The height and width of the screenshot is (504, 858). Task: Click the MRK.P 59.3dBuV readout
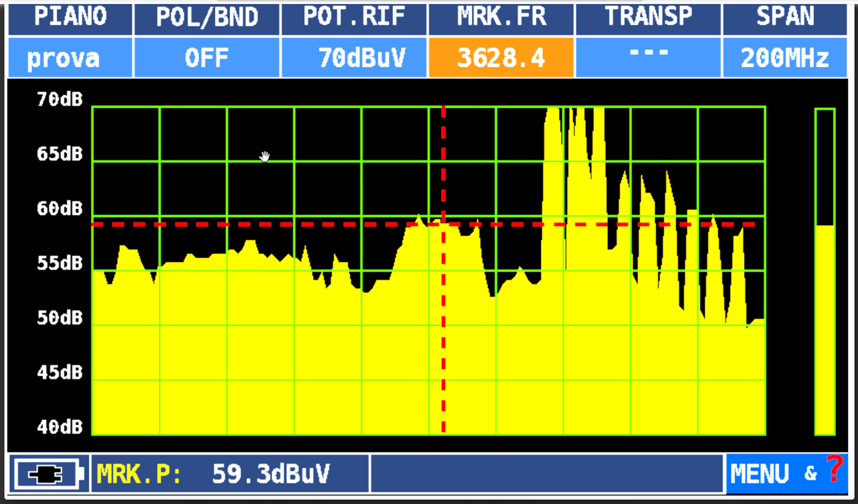click(230, 474)
